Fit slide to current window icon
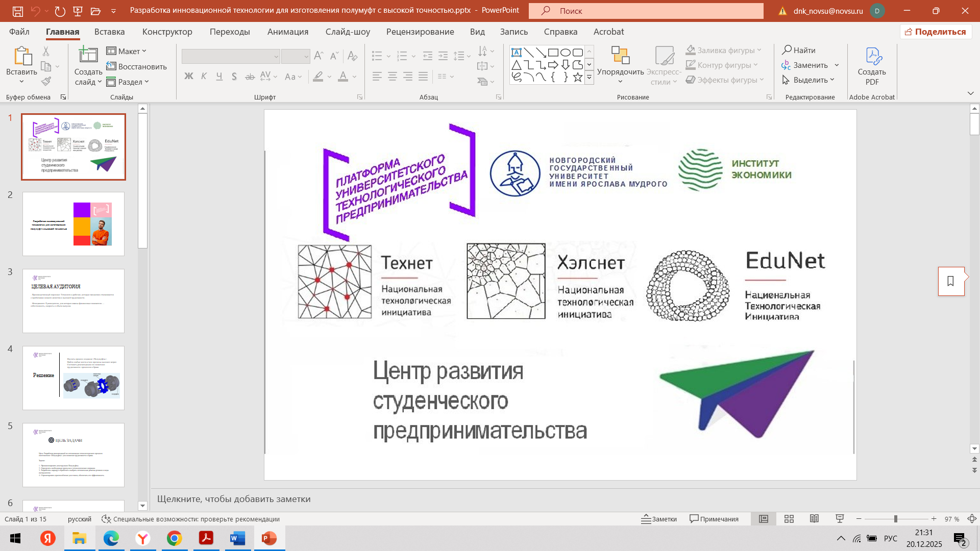 click(x=972, y=519)
